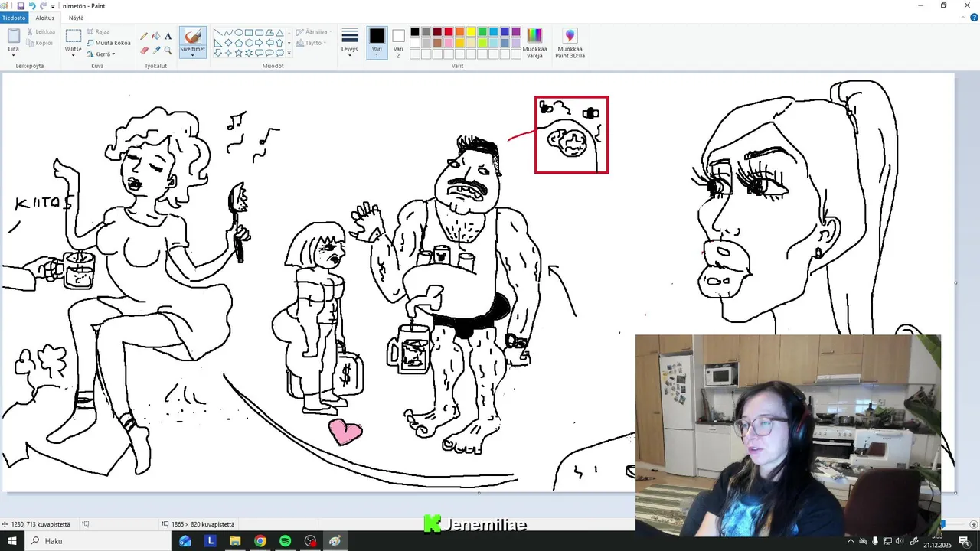Screen dimensions: 980x551
Task: Select the Rounded rectangle shape
Action: coord(259,33)
